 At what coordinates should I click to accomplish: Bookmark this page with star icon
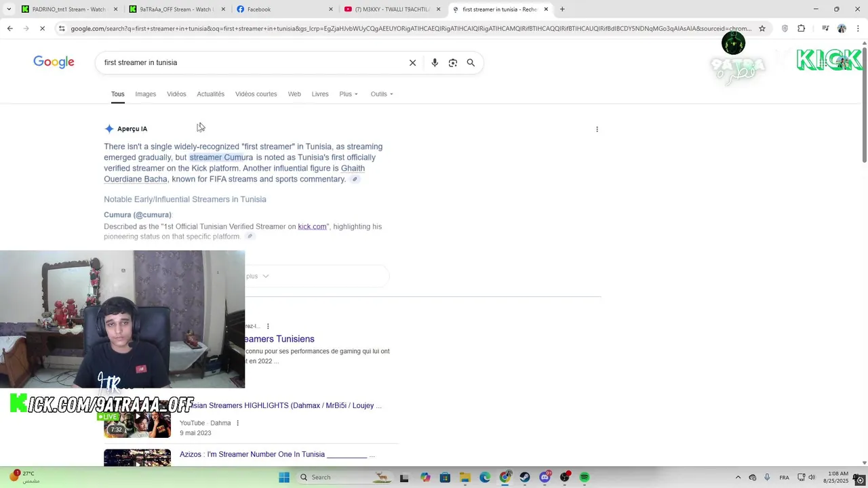pyautogui.click(x=762, y=28)
